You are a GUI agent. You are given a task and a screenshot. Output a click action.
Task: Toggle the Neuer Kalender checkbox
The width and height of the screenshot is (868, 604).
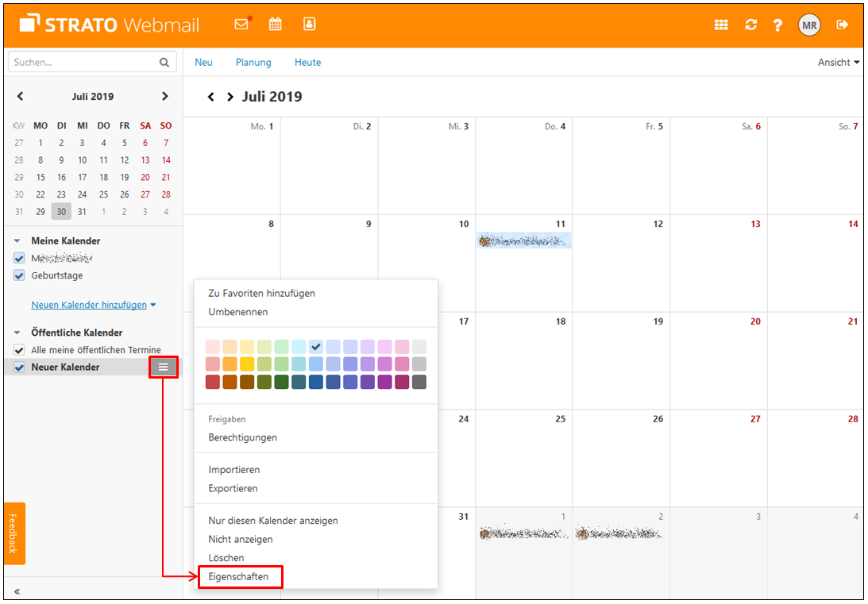[17, 367]
